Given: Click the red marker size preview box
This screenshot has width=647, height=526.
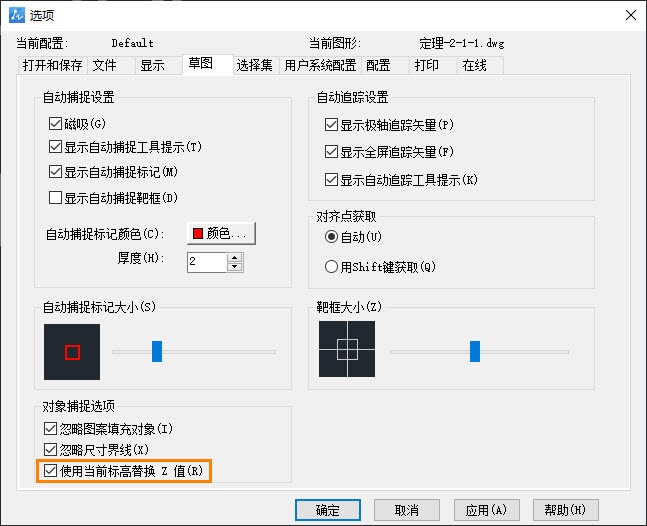Looking at the screenshot, I should [72, 352].
